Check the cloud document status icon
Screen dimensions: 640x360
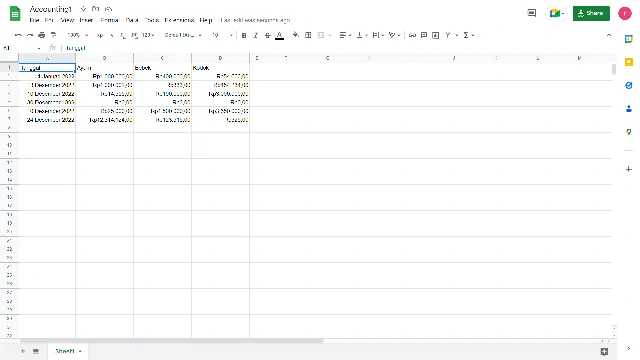tap(108, 9)
